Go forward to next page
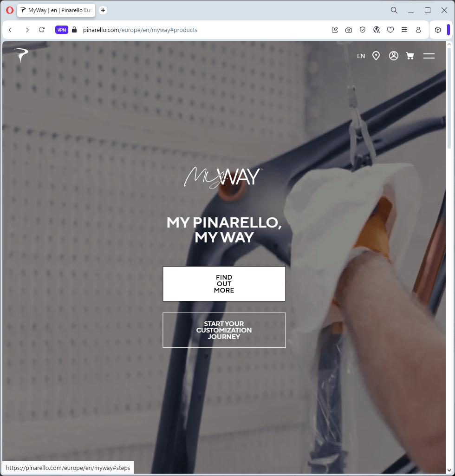The height and width of the screenshot is (476, 455). (27, 30)
